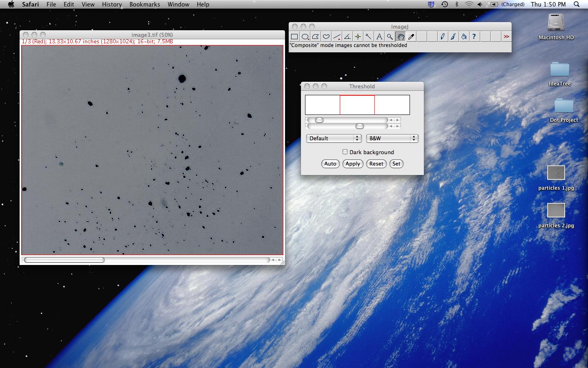Screen dimensions: 588x368
Task: Open the Help menu
Action: pyautogui.click(x=203, y=4)
